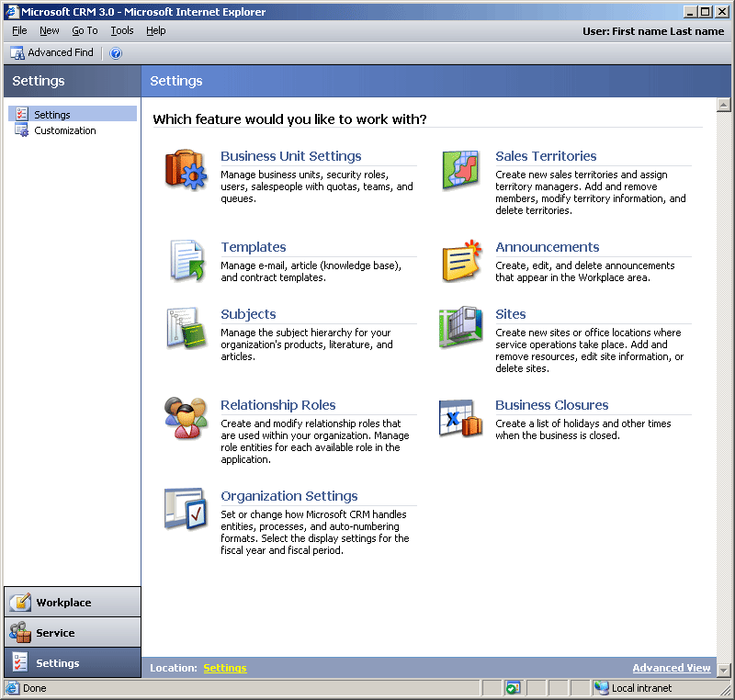
Task: Open the Relationship Roles link
Action: click(278, 405)
